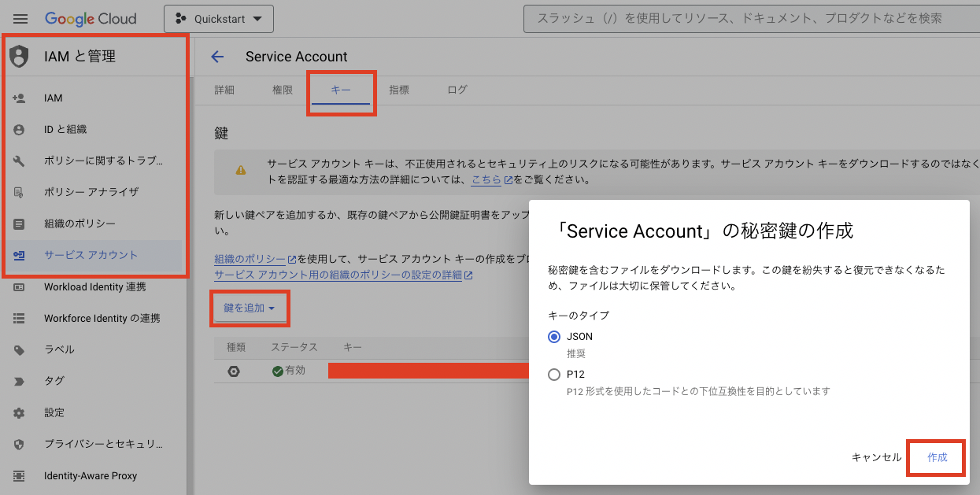Image resolution: width=980 pixels, height=495 pixels.
Task: Click the IAM person-add icon
Action: tap(19, 98)
